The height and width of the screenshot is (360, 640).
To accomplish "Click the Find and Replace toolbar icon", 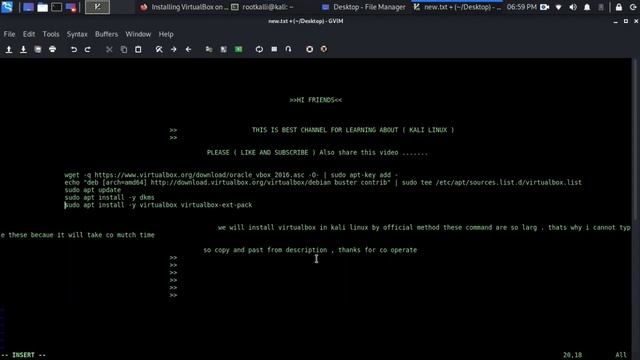I will click(159, 49).
